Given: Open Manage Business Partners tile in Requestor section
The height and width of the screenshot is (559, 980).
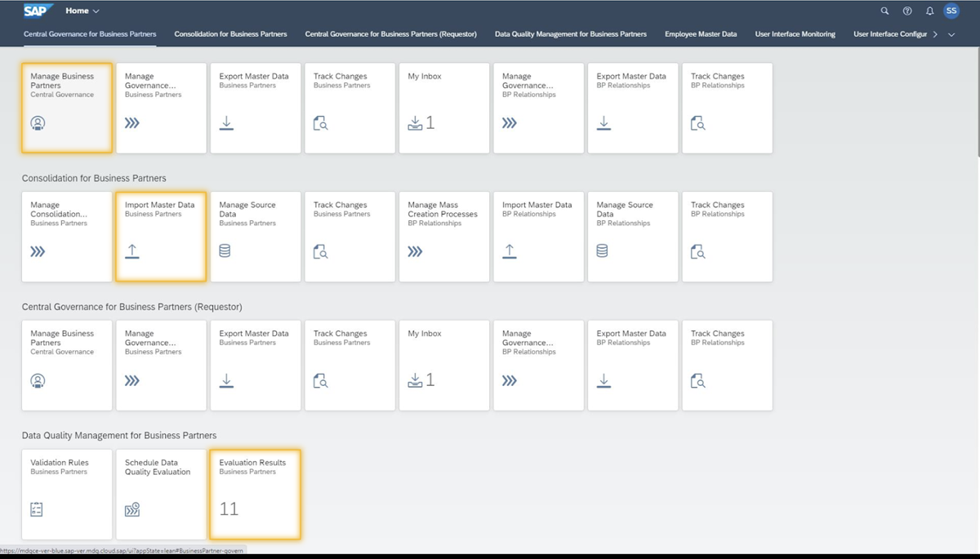Looking at the screenshot, I should [x=67, y=366].
